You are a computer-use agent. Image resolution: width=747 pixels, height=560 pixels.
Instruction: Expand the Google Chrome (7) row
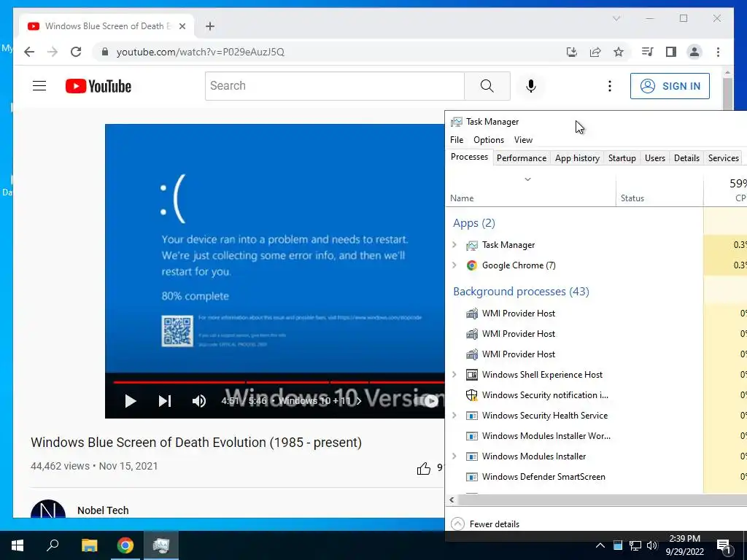click(x=454, y=265)
